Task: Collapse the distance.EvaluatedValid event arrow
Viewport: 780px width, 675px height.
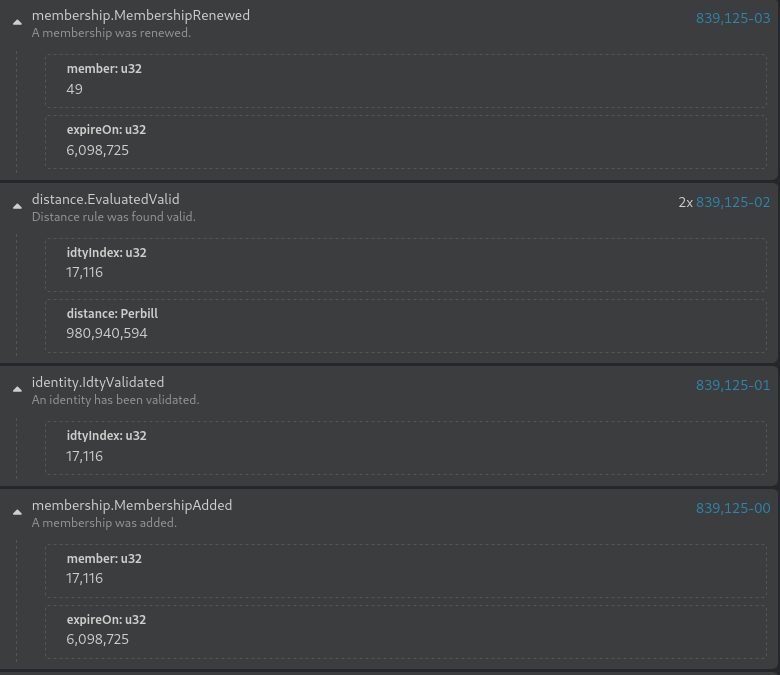Action: pos(17,206)
